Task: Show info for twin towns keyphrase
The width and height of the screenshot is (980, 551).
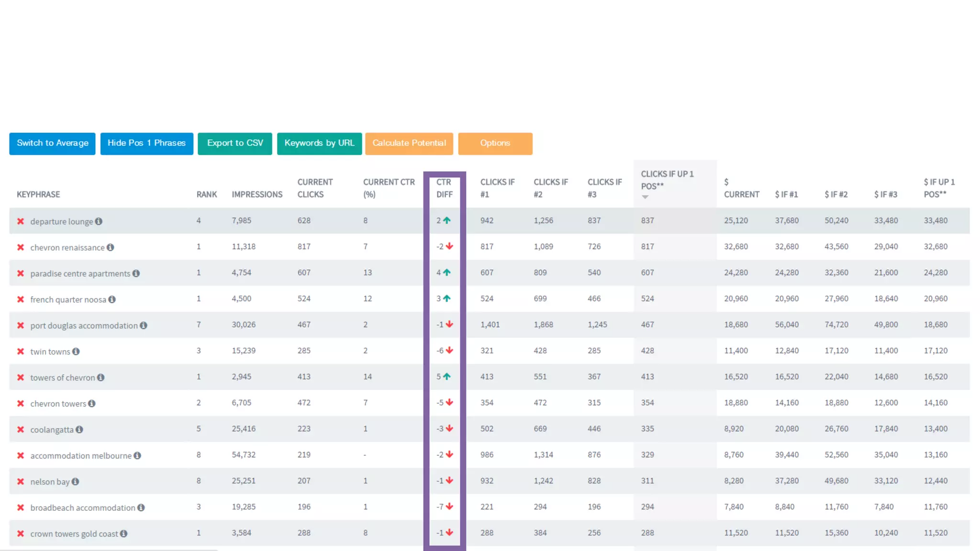Action: [76, 352]
